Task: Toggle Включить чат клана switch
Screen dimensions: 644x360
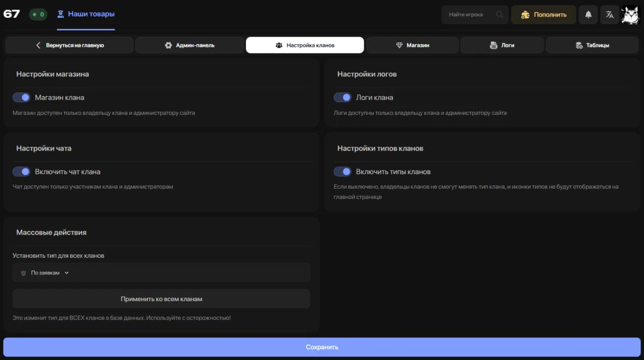Action: tap(22, 172)
